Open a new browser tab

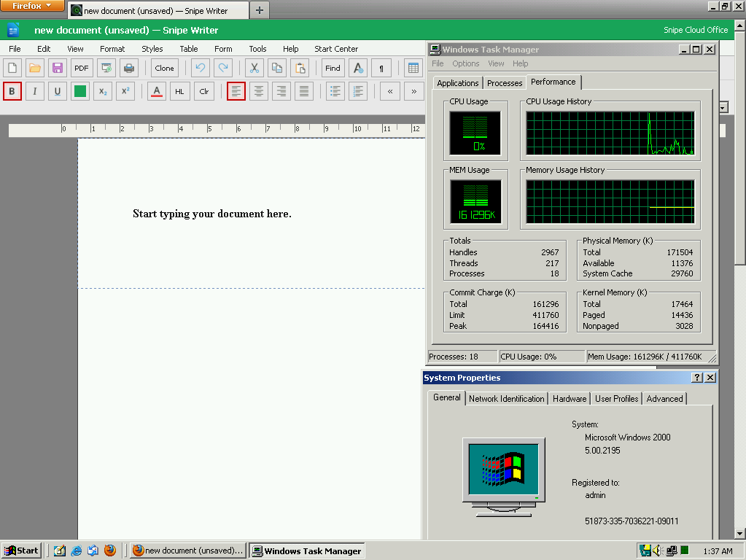click(x=260, y=10)
